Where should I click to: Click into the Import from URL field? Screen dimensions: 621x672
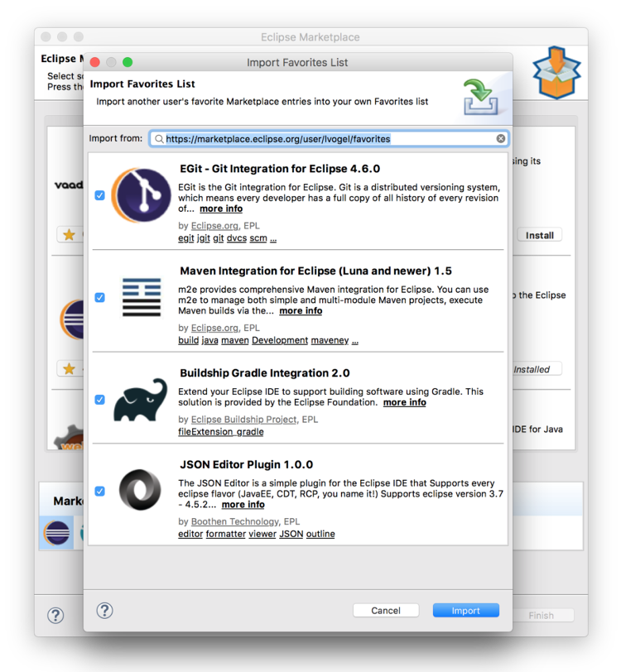click(x=329, y=138)
